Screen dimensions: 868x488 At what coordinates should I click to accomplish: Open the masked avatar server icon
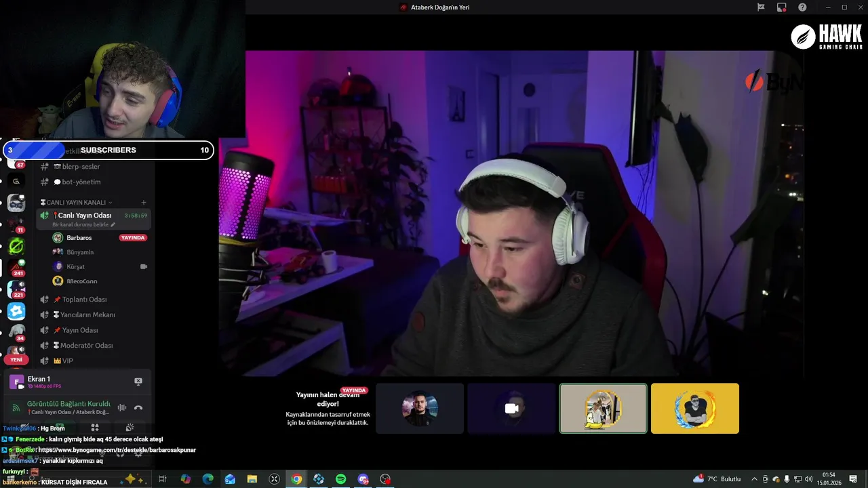click(x=16, y=203)
